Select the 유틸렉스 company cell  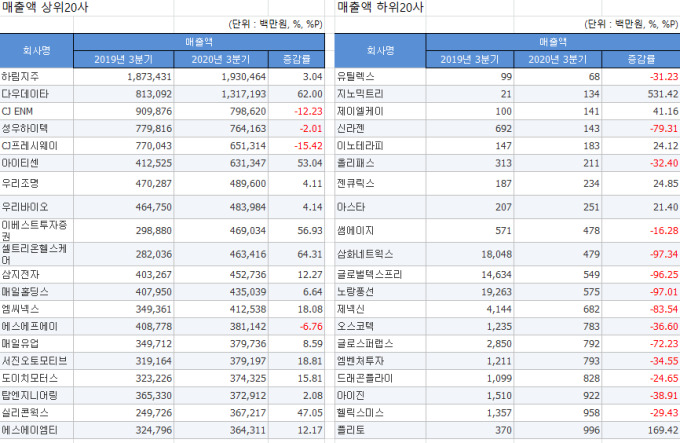[x=380, y=77]
